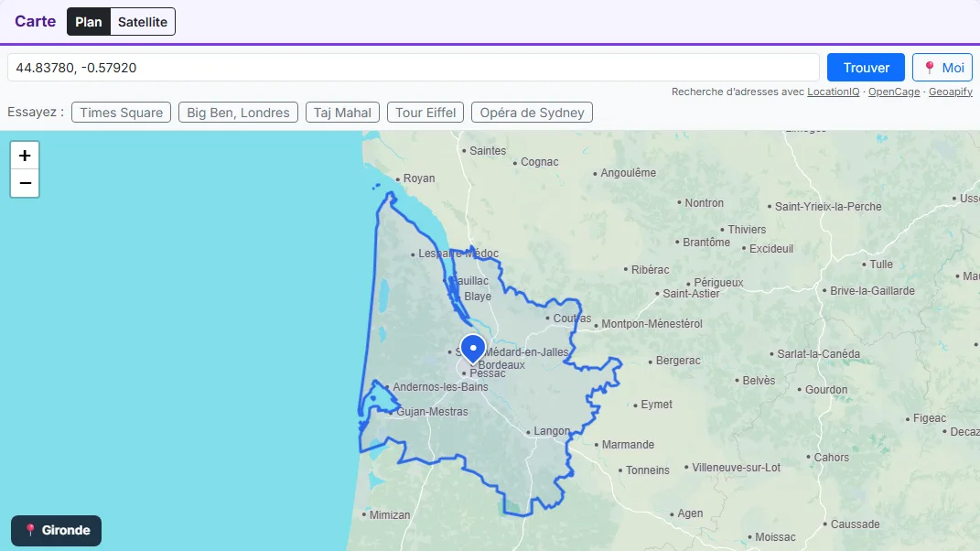Click the Marmande city label
Image resolution: width=980 pixels, height=551 pixels.
point(628,445)
